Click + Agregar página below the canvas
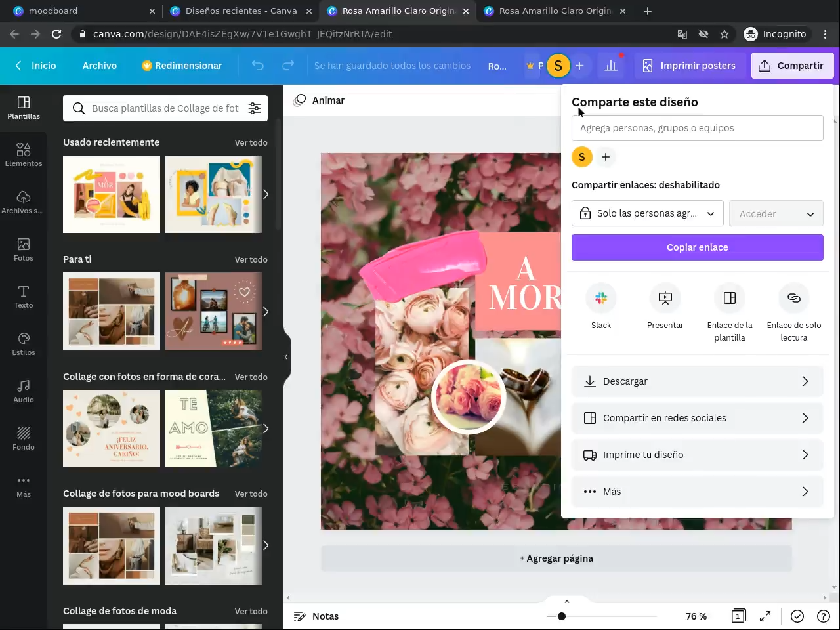The image size is (840, 630). click(556, 558)
